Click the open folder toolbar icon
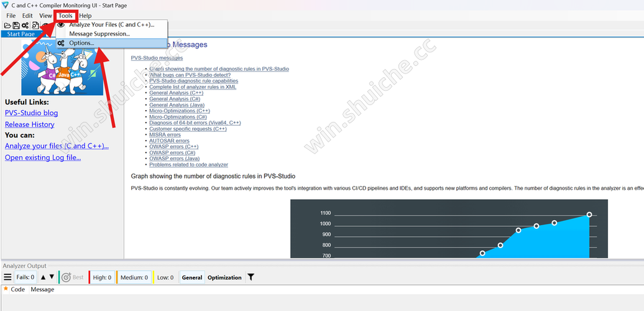644x311 pixels. [7, 26]
